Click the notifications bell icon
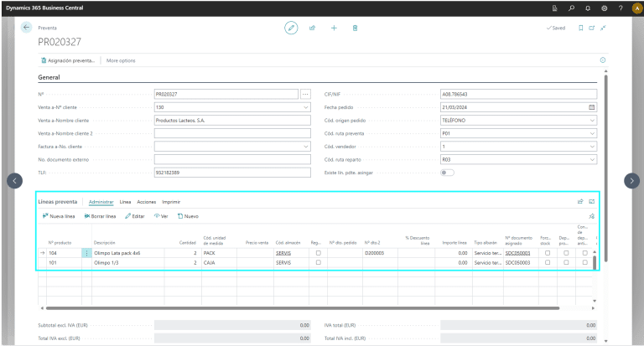Image resolution: width=644 pixels, height=346 pixels. point(587,8)
